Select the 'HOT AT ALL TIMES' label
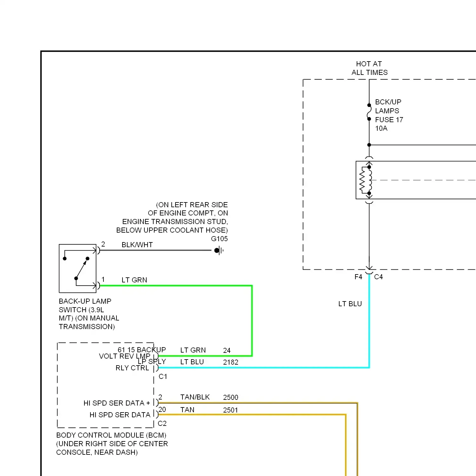The height and width of the screenshot is (476, 476). pyautogui.click(x=369, y=68)
